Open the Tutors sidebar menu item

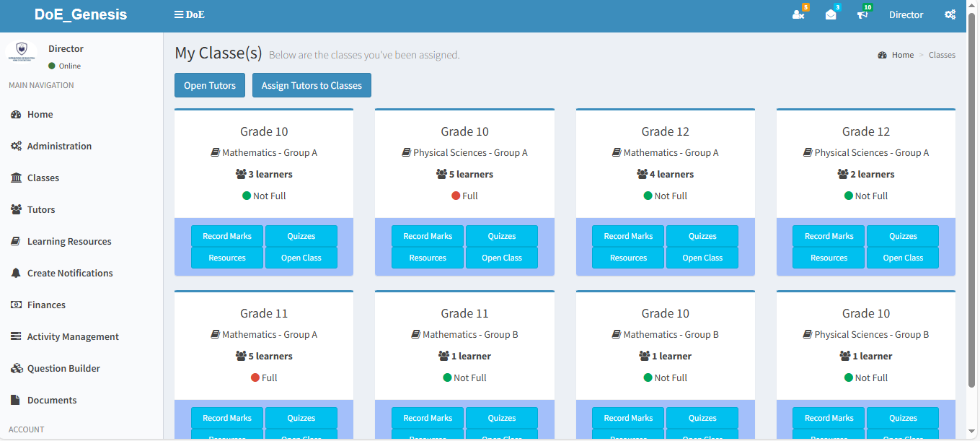point(41,209)
